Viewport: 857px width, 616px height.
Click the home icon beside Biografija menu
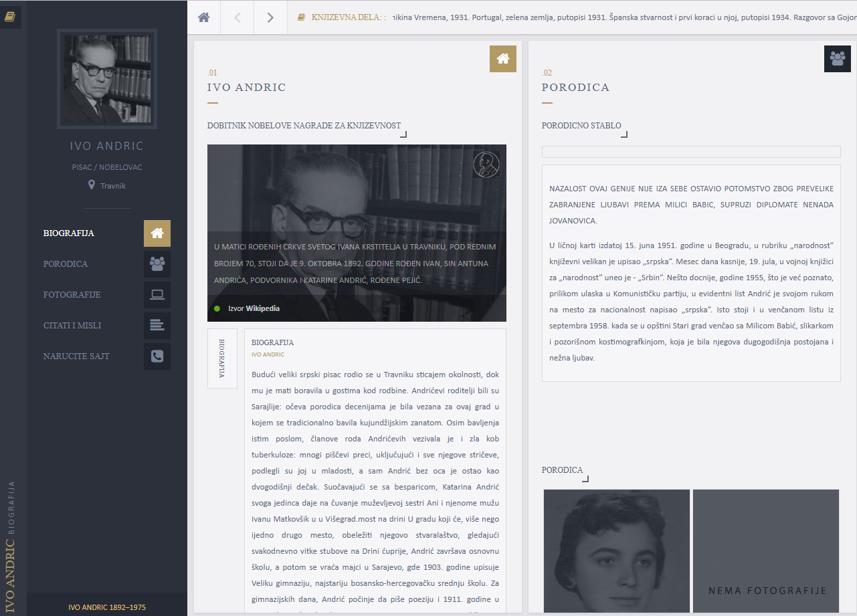click(157, 233)
